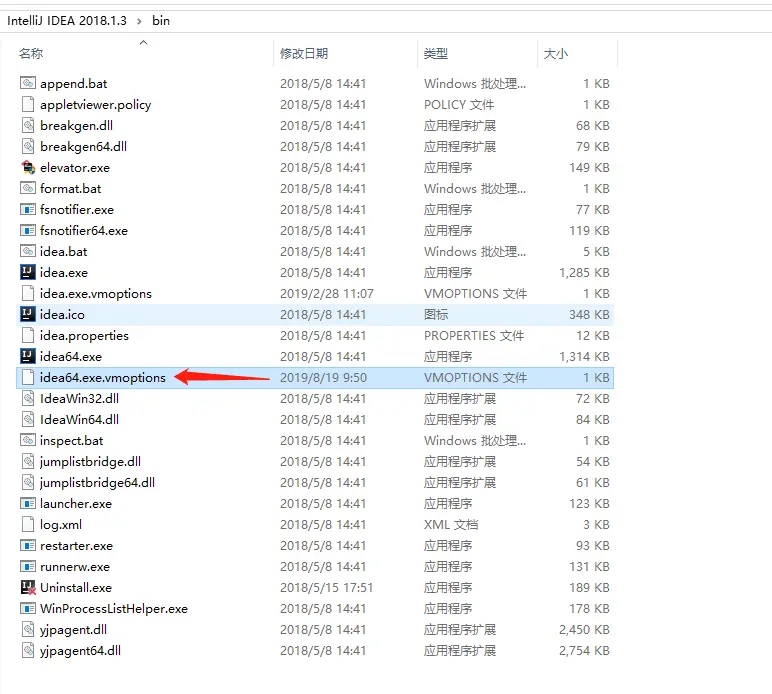Click the bin breadcrumb folder
The image size is (772, 694).
pos(161,21)
